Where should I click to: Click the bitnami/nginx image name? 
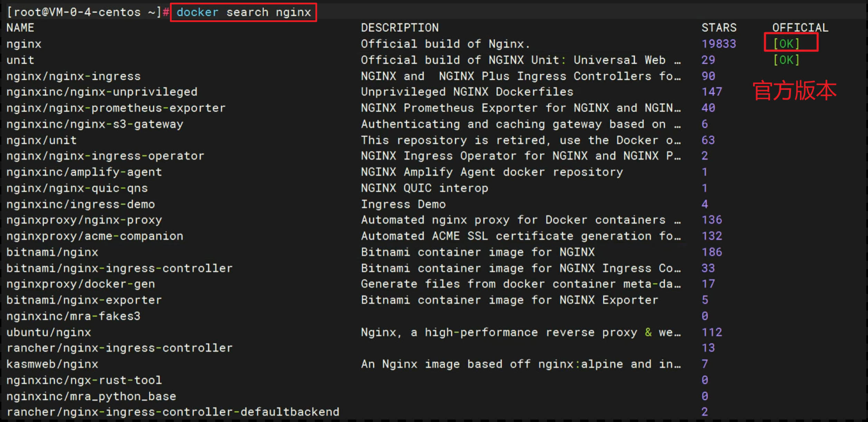(x=52, y=252)
